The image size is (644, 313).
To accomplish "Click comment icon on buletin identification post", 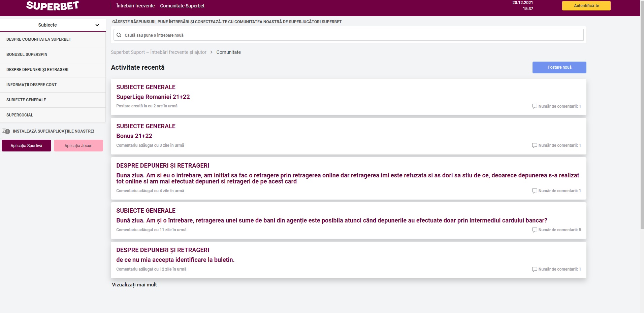I will [535, 269].
